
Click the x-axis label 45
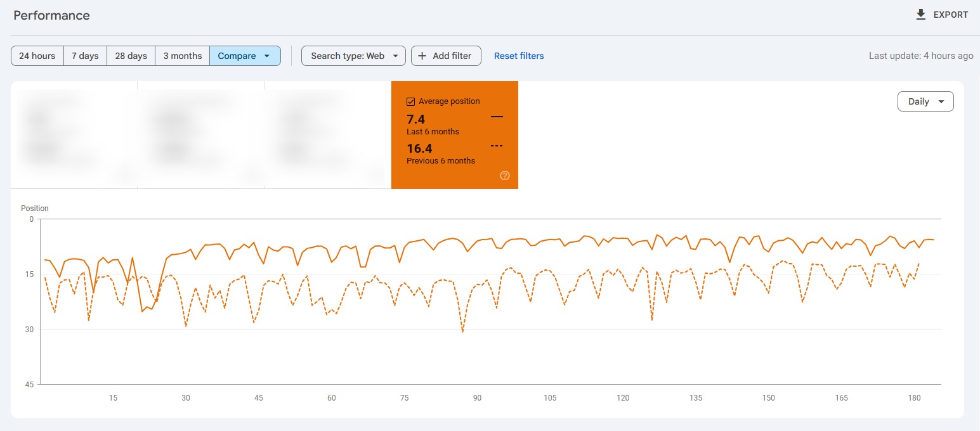click(259, 398)
